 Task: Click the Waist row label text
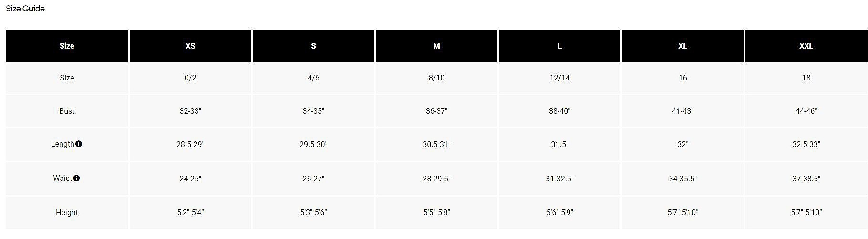[x=62, y=178]
